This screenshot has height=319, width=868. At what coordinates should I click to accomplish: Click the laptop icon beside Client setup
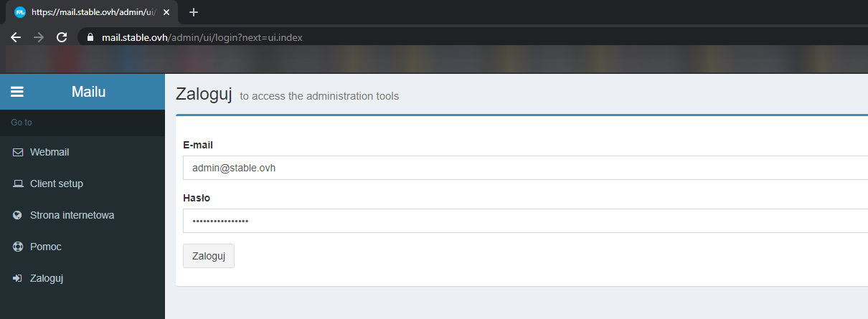click(18, 184)
